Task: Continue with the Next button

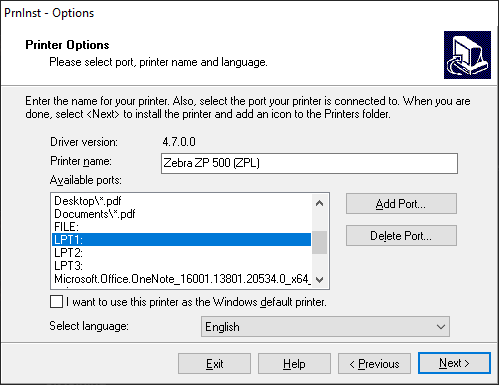Action: pyautogui.click(x=454, y=363)
